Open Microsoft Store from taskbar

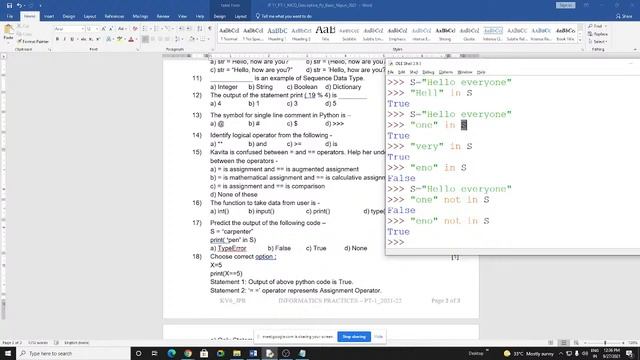[204, 353]
